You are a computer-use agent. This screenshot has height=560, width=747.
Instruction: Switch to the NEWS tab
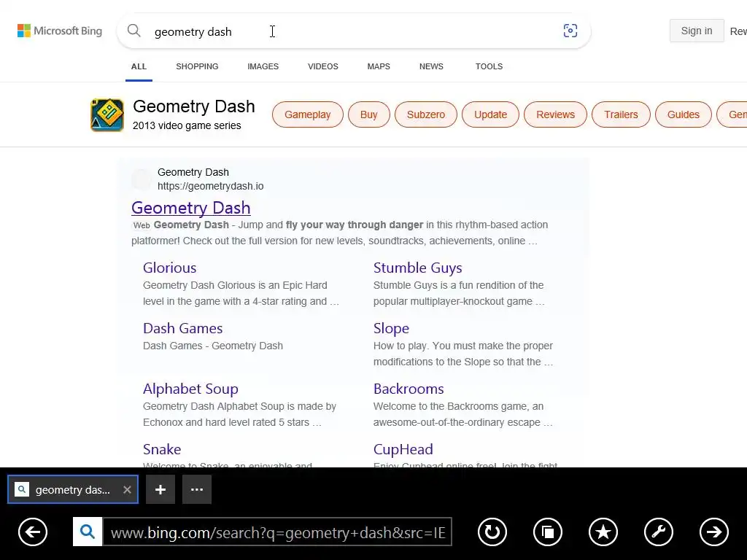click(431, 66)
